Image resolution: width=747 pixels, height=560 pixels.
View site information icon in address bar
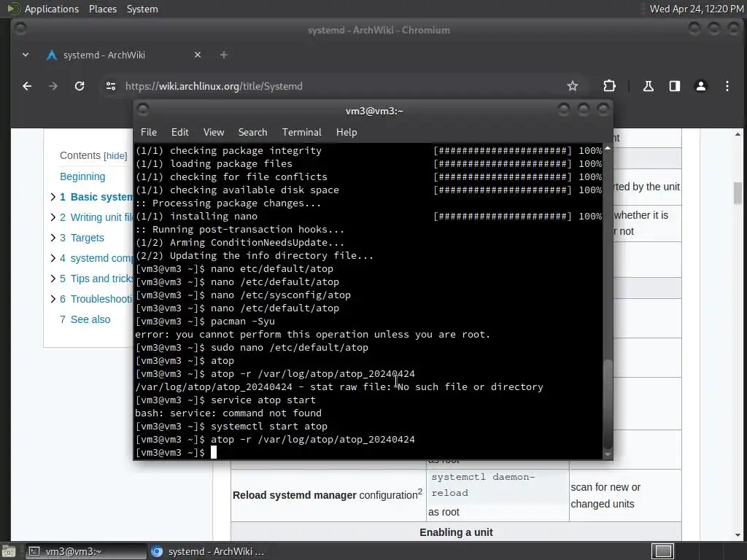(x=111, y=86)
